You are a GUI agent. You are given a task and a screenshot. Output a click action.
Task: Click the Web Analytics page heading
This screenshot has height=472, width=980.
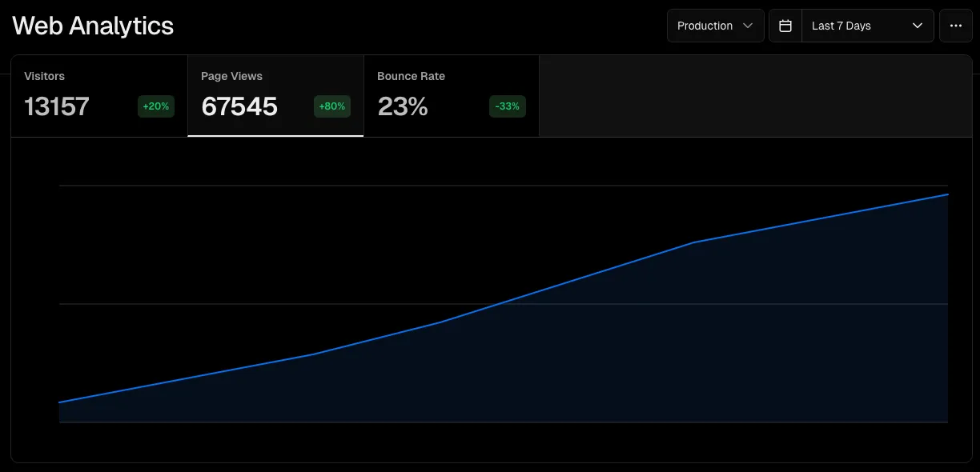(x=93, y=26)
